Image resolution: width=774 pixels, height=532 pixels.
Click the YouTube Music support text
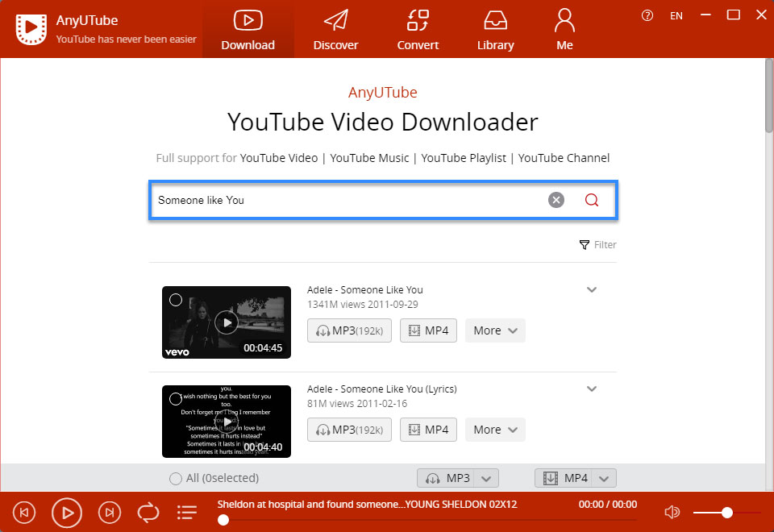click(369, 158)
